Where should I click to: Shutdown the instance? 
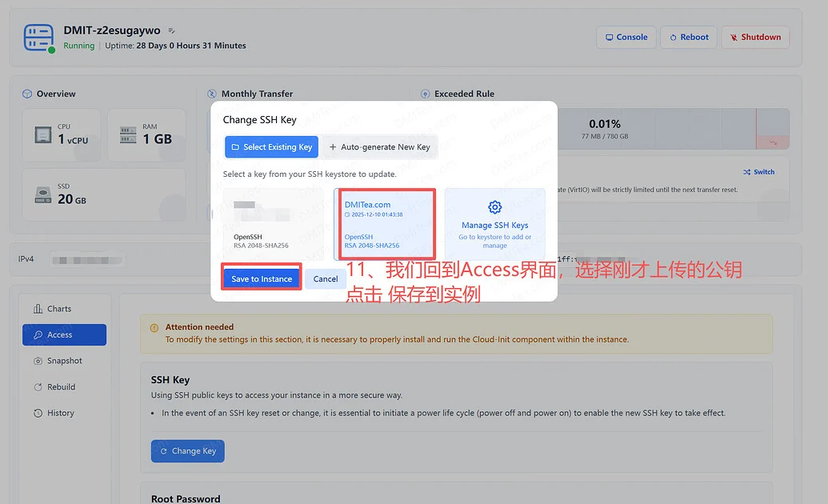coord(755,38)
